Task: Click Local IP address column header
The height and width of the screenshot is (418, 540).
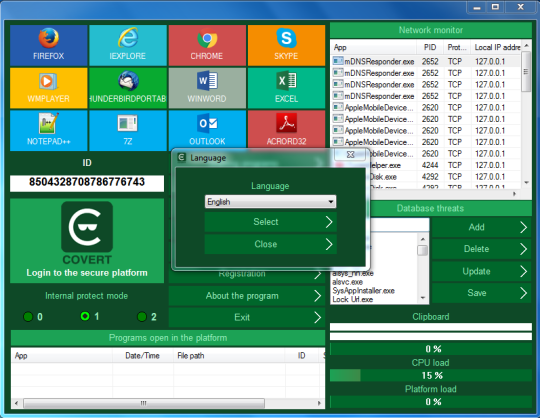Action: [x=496, y=48]
